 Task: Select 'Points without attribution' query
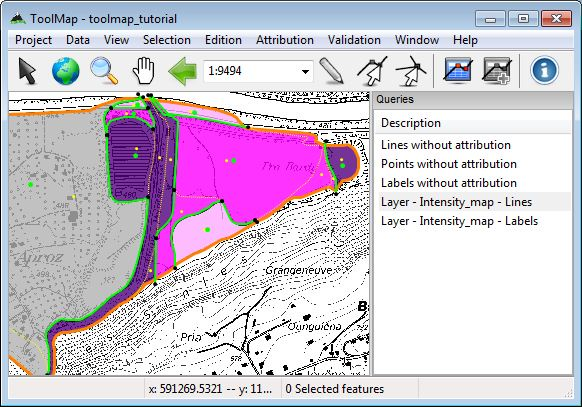pos(449,164)
